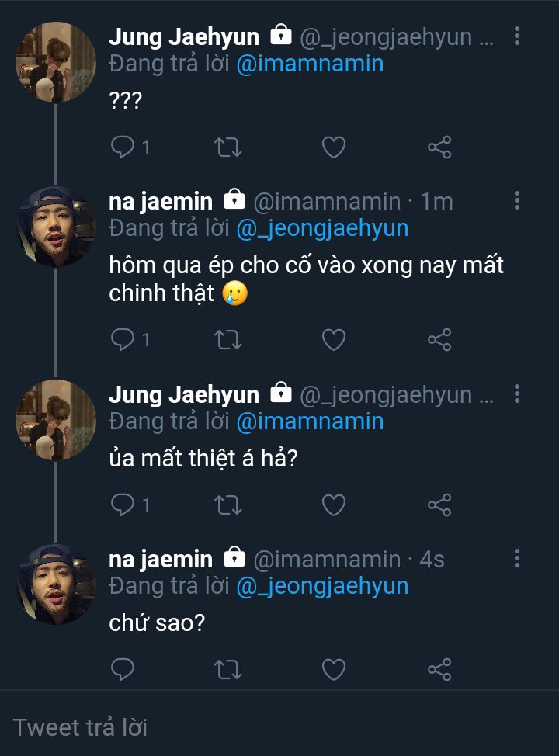Open Jung Jaehyun's avatar on top tweet
The width and height of the screenshot is (559, 756).
tap(56, 62)
